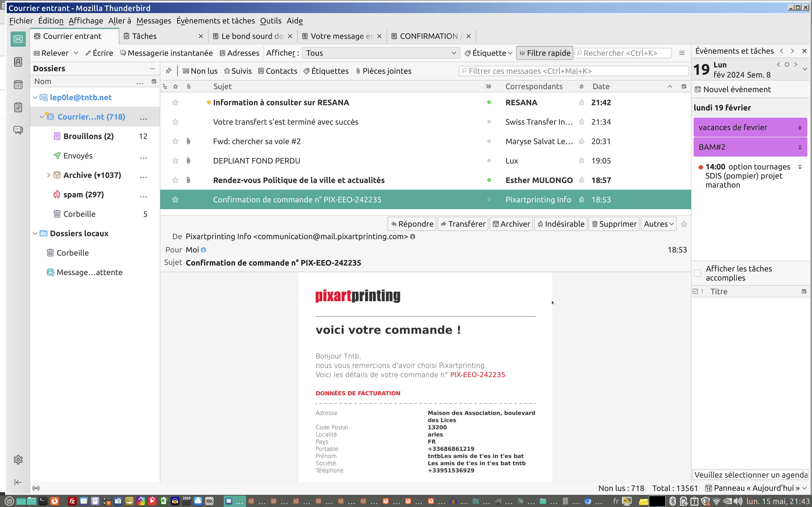
Task: Click the Filtrer ces messages field
Action: (574, 71)
